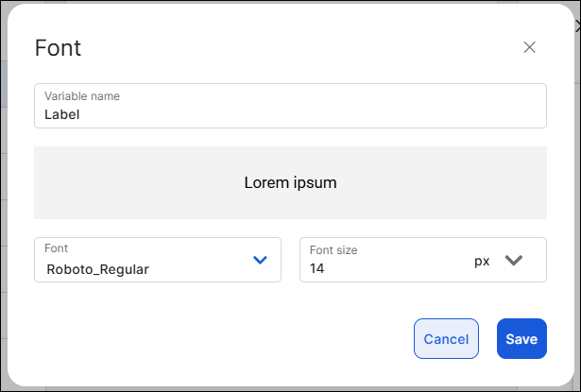Click the gray chevron beside px

point(514,261)
